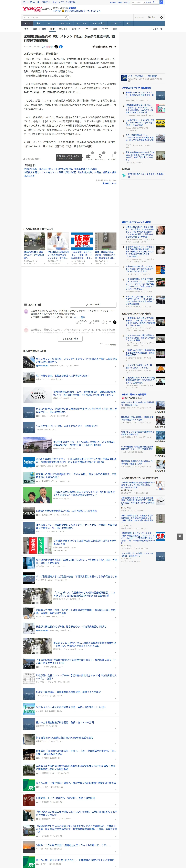Open article 船井電機の破産 in recommended list

[x=62, y=376]
